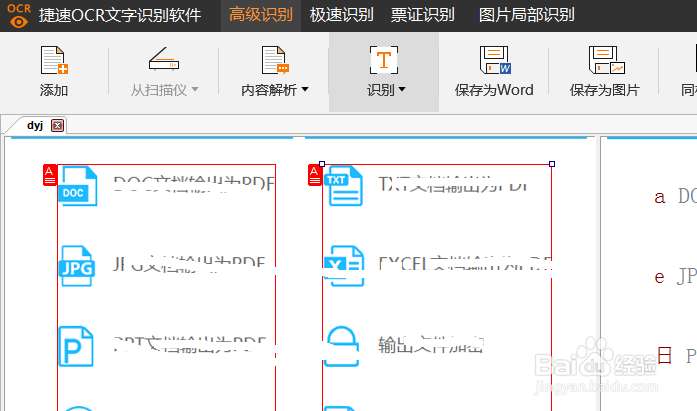This screenshot has height=411, width=697.
Task: Click recognized character '日' in result panel
Action: [x=664, y=355]
